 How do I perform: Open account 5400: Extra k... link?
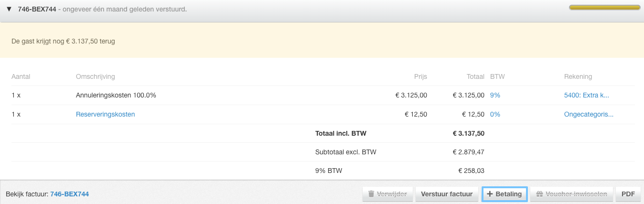(586, 95)
